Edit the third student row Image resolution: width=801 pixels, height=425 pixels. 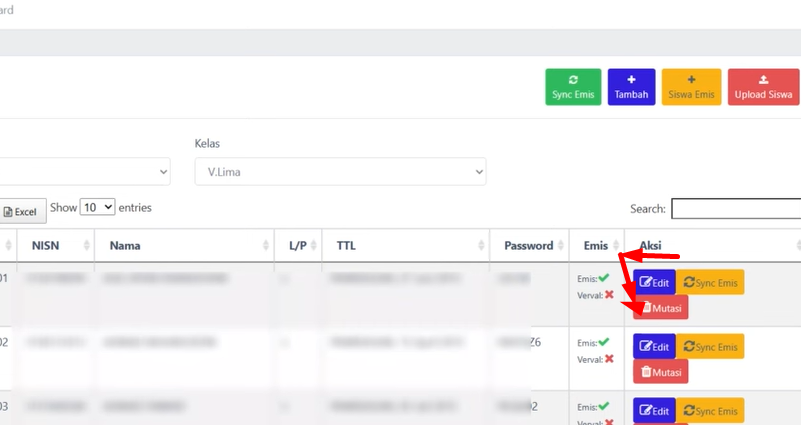(654, 410)
